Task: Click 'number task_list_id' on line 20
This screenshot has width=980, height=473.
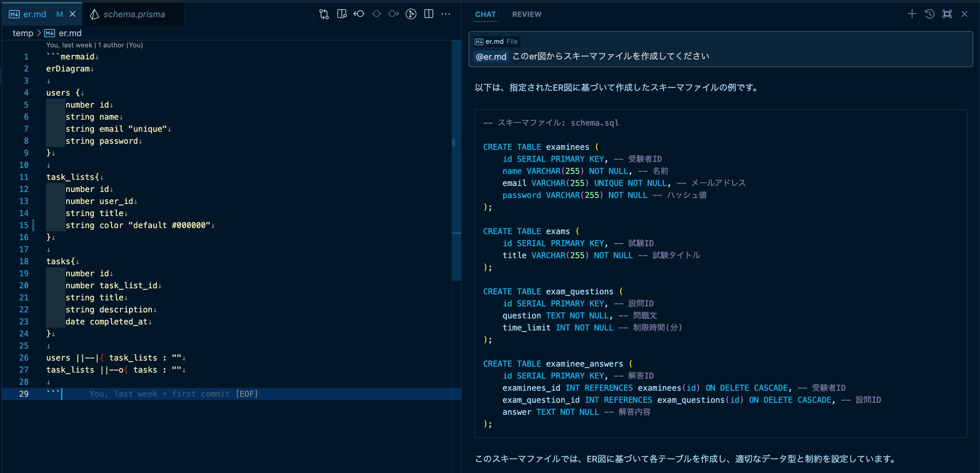Action: pos(111,285)
